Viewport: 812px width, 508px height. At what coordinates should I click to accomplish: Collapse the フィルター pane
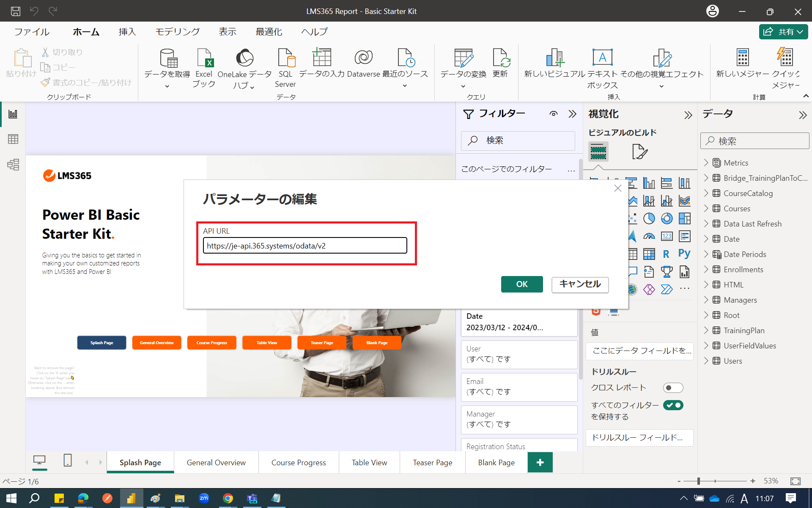pyautogui.click(x=572, y=114)
